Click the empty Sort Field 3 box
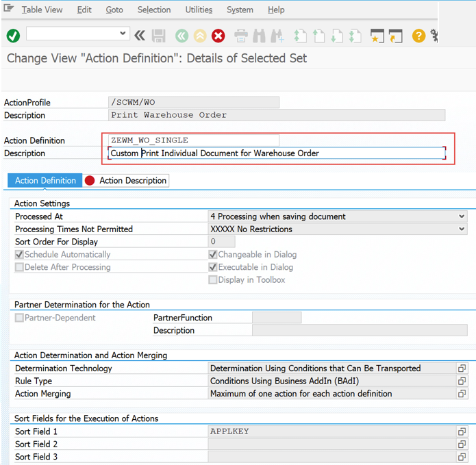This screenshot has width=476, height=465. tap(332, 457)
